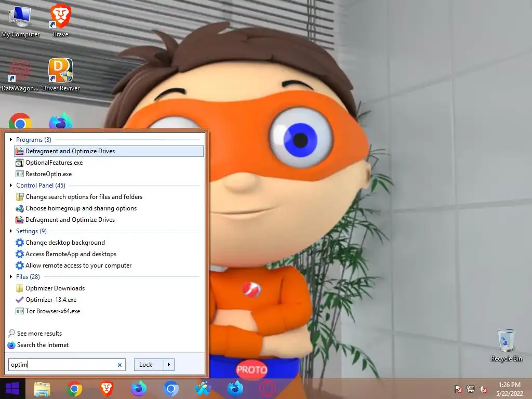This screenshot has width=532, height=399.
Task: Open RestoreOptIn.exe result
Action: tap(109, 174)
